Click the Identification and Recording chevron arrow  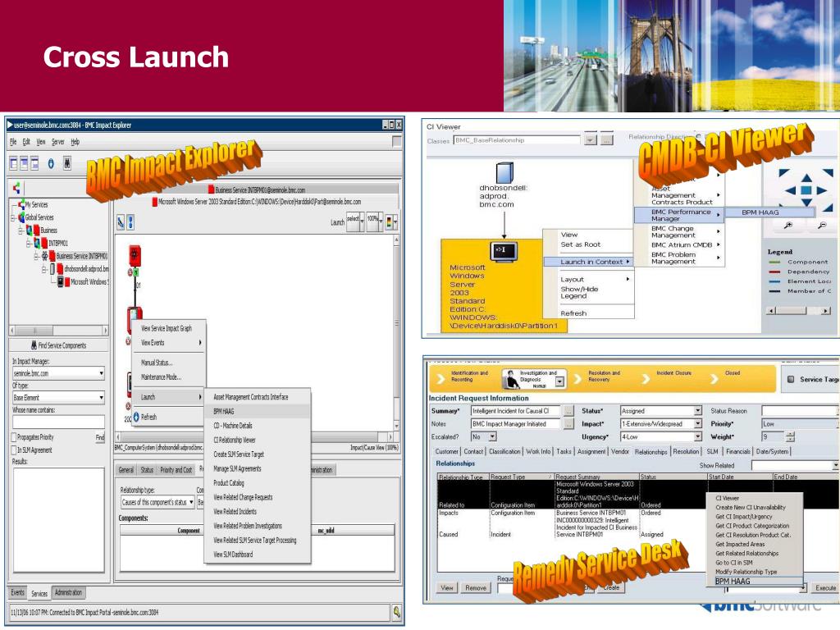pos(441,379)
